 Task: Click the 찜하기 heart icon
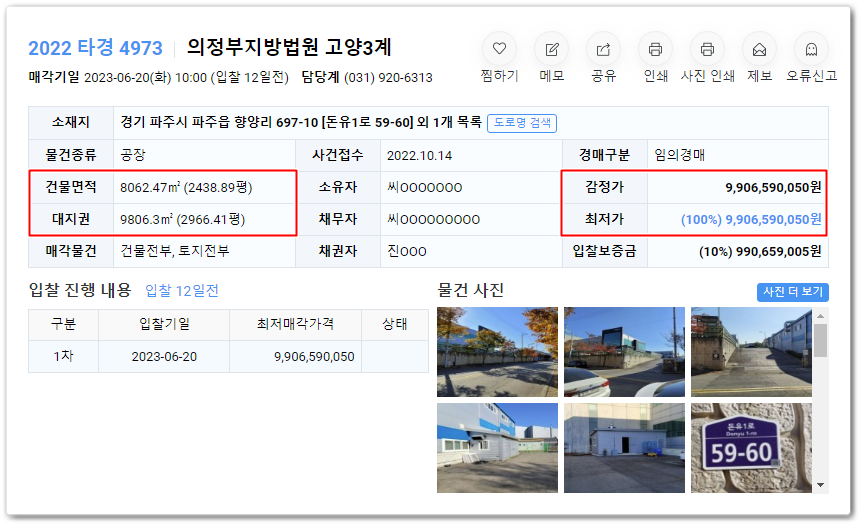(499, 49)
